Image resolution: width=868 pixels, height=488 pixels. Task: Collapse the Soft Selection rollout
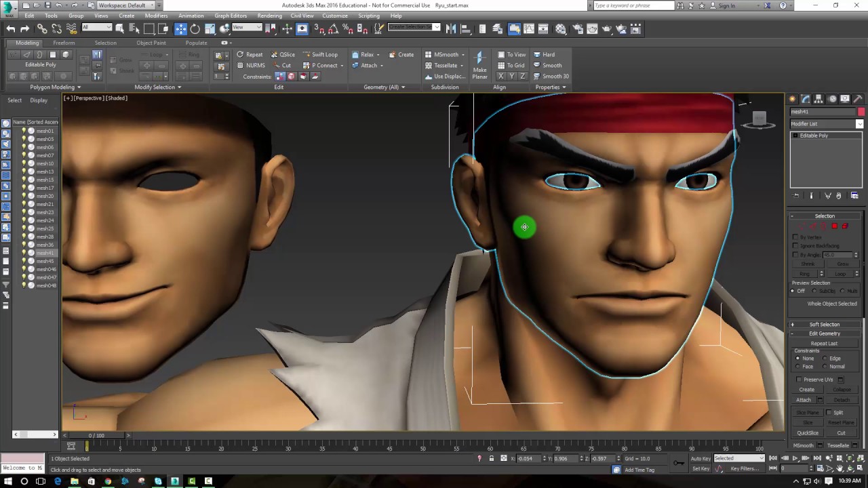point(825,325)
